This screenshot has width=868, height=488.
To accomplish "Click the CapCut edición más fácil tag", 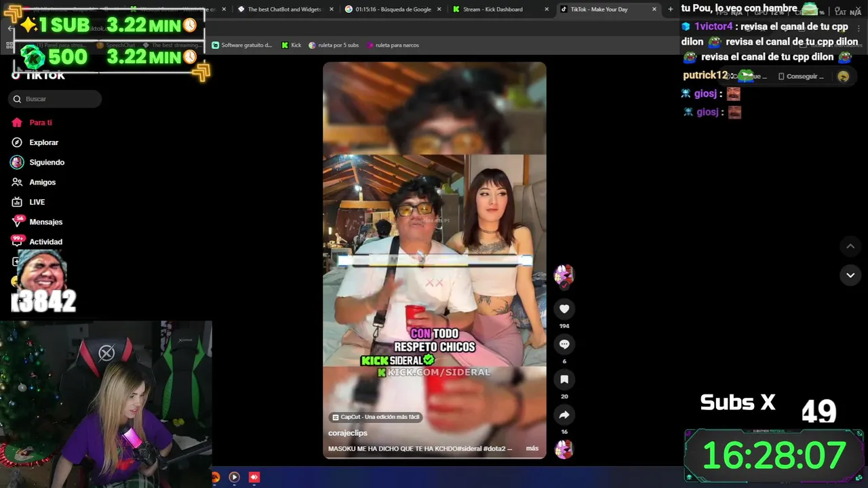I will click(376, 417).
